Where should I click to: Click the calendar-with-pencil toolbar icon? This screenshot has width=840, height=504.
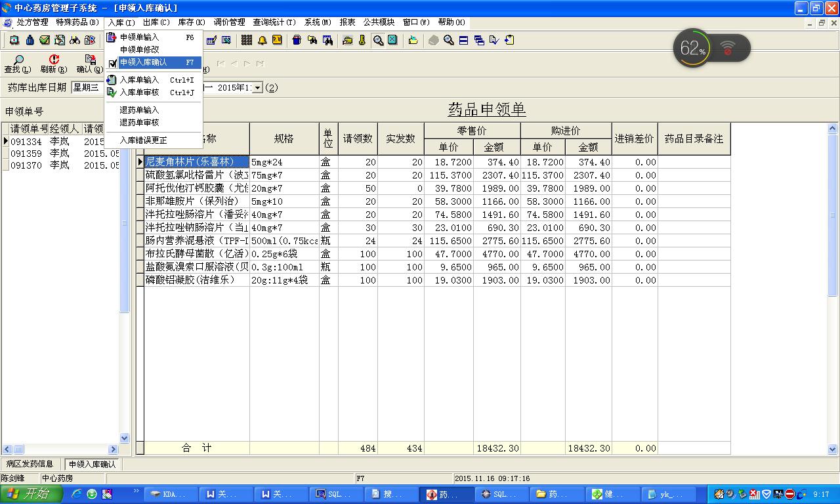tap(211, 40)
